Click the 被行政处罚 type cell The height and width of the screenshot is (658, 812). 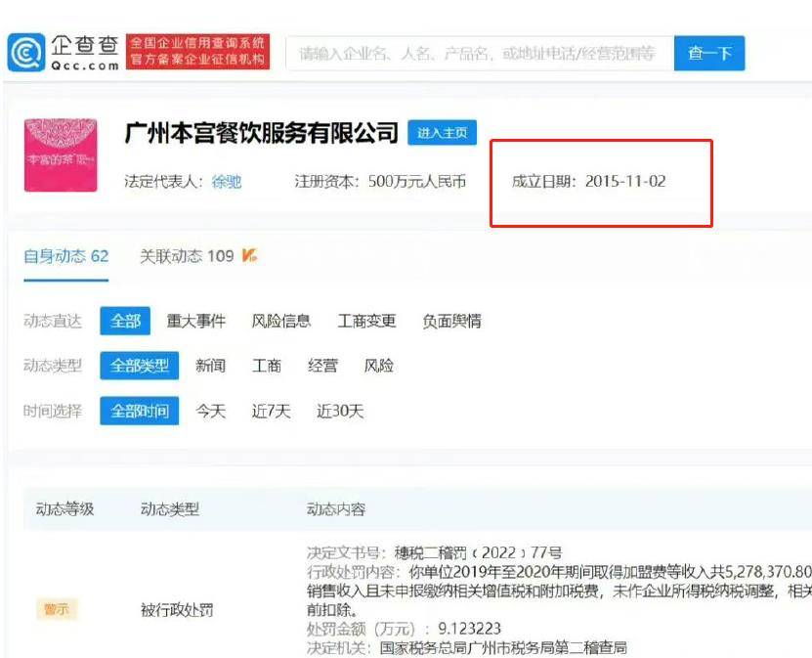(177, 610)
